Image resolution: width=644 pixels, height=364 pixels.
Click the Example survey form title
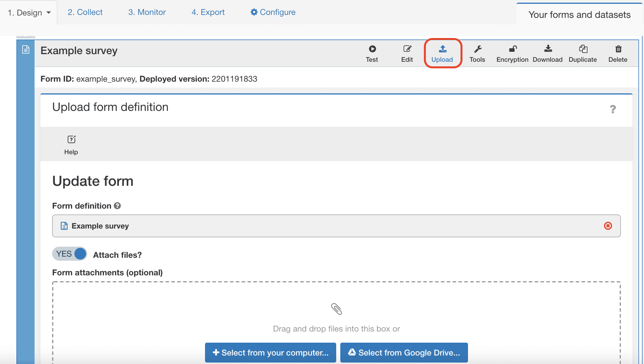[x=79, y=51]
